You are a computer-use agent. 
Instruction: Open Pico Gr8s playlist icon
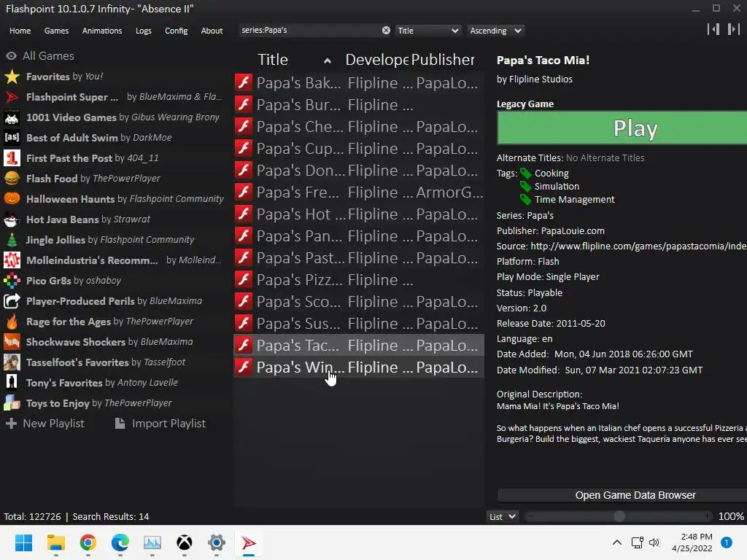click(12, 281)
